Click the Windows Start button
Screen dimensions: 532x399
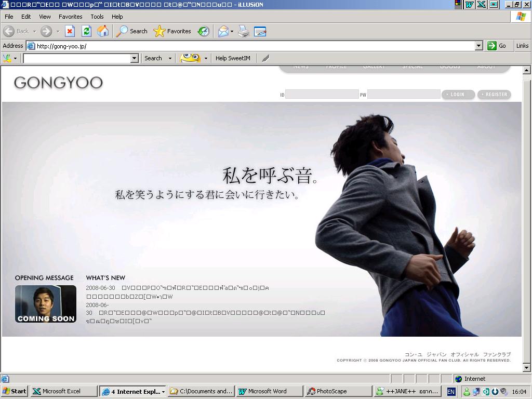coord(15,391)
